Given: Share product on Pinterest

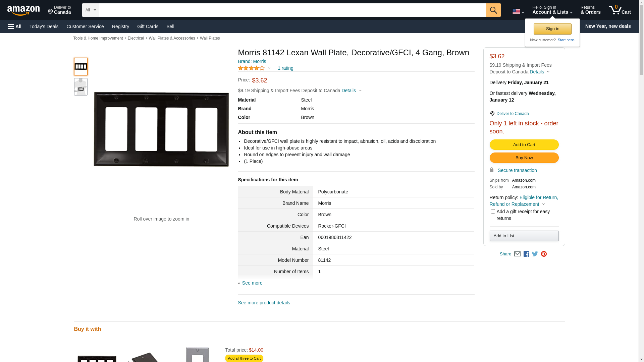Looking at the screenshot, I should coord(544,254).
